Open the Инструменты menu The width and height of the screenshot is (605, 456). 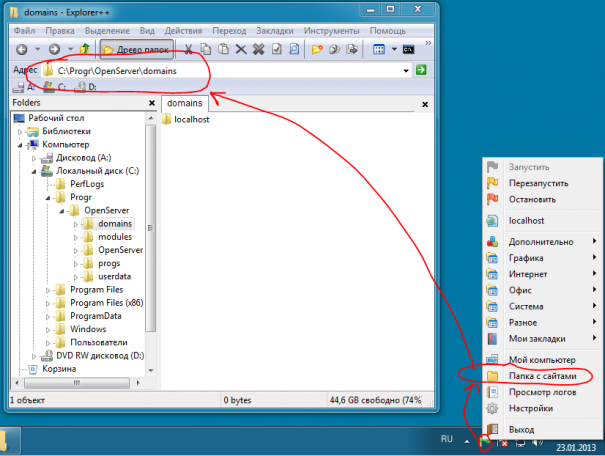(331, 31)
